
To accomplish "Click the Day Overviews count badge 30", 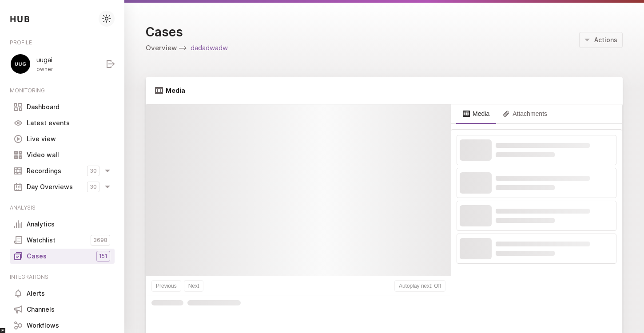I will tap(93, 187).
